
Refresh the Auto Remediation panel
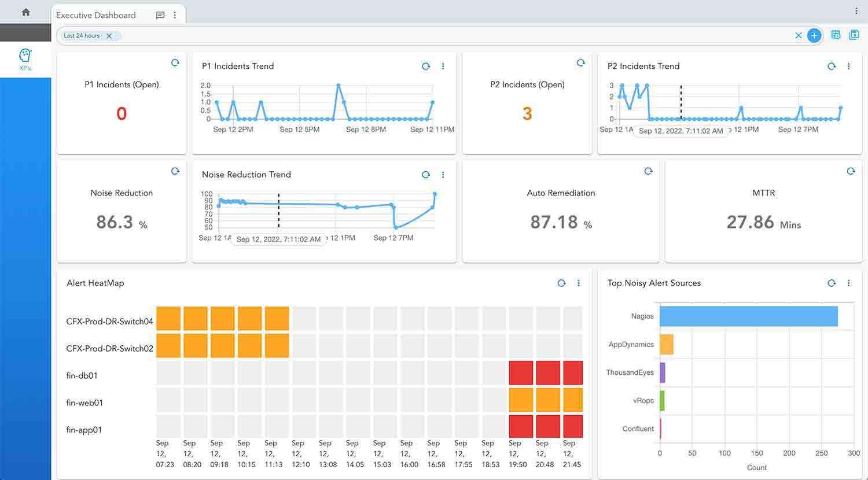tap(648, 171)
